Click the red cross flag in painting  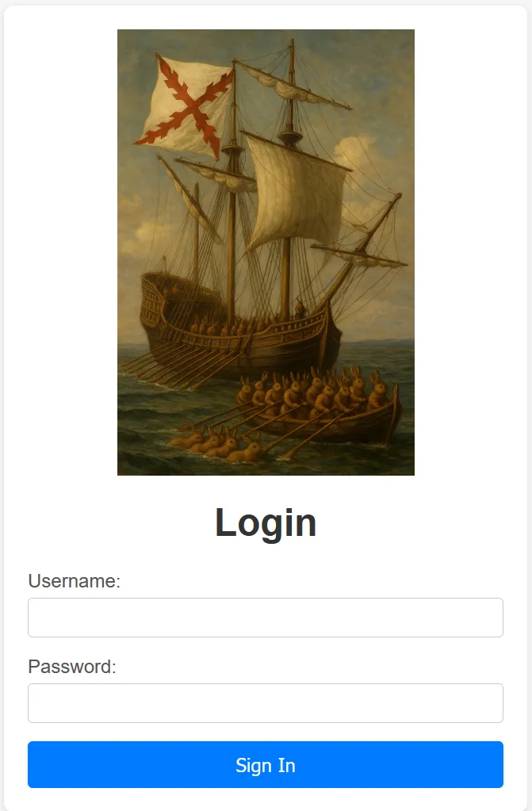tap(184, 106)
